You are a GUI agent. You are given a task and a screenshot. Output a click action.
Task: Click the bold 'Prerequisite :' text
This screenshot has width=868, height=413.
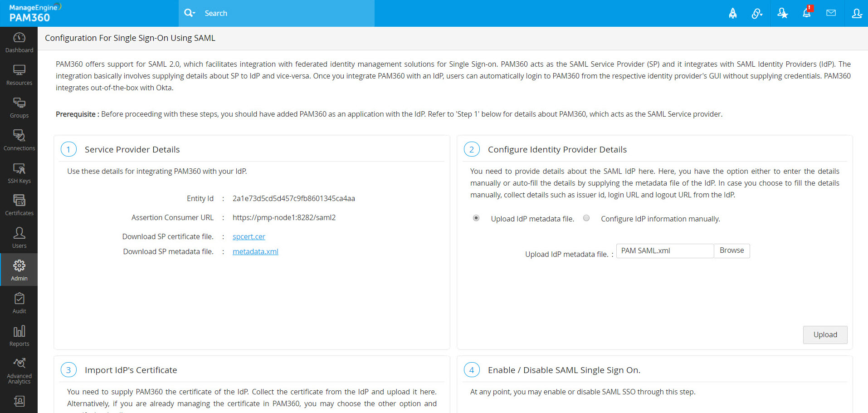point(78,114)
